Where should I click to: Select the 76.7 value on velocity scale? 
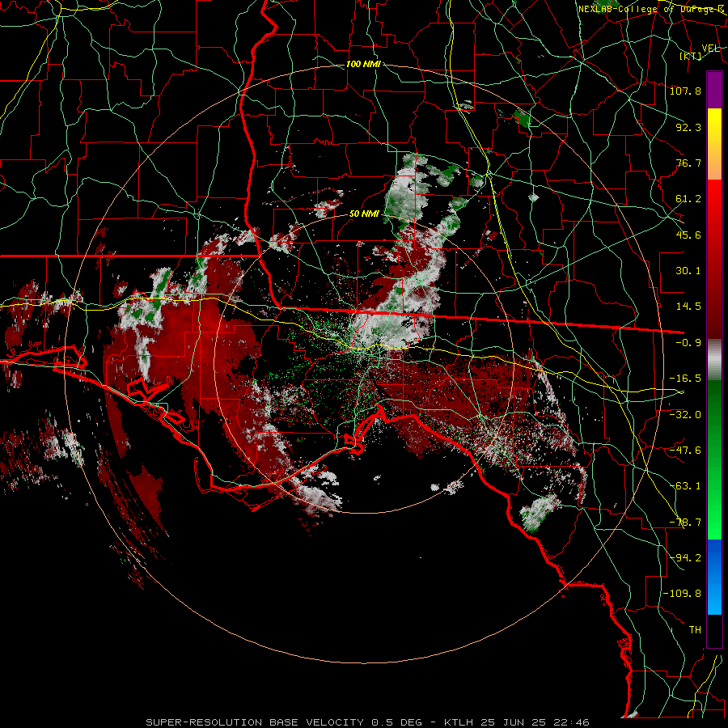click(x=688, y=163)
